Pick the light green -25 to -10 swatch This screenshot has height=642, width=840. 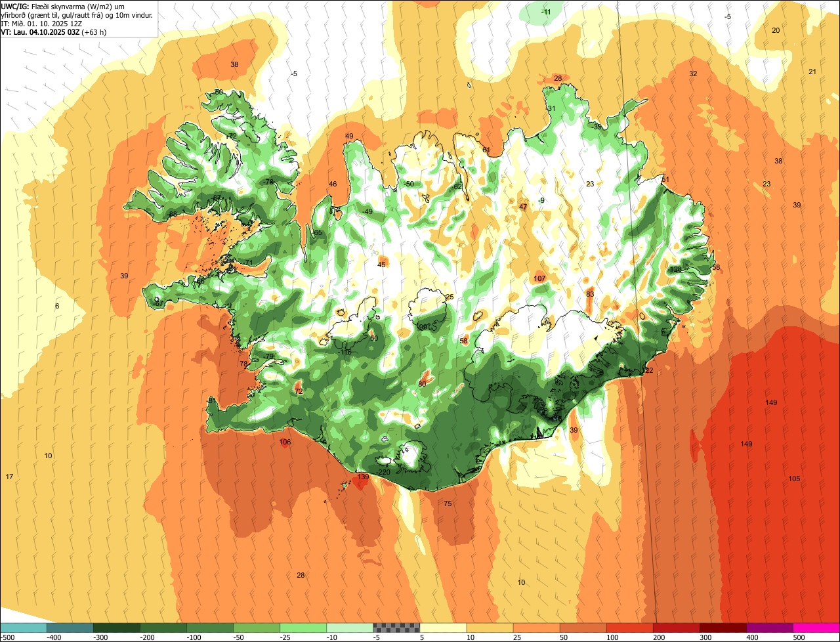pos(303,628)
